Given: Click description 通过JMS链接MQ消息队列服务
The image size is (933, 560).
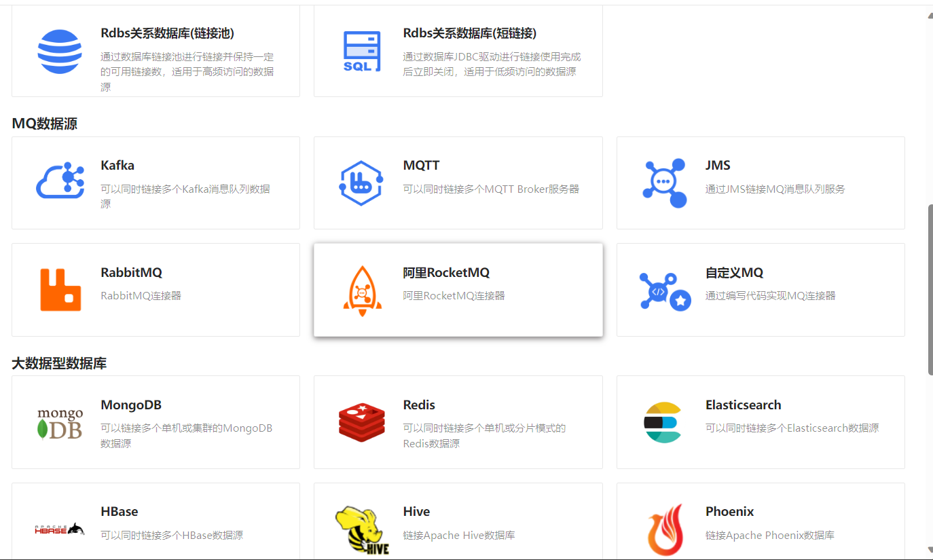Looking at the screenshot, I should 775,189.
